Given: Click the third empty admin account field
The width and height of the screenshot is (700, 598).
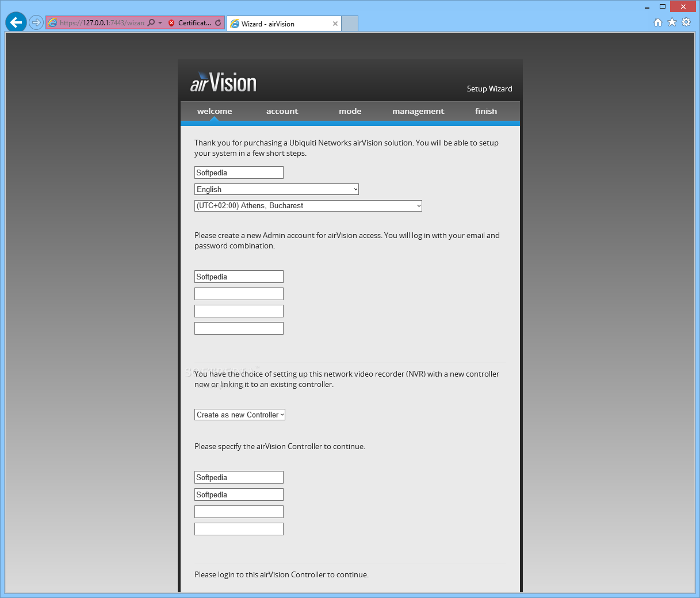Looking at the screenshot, I should 239,328.
